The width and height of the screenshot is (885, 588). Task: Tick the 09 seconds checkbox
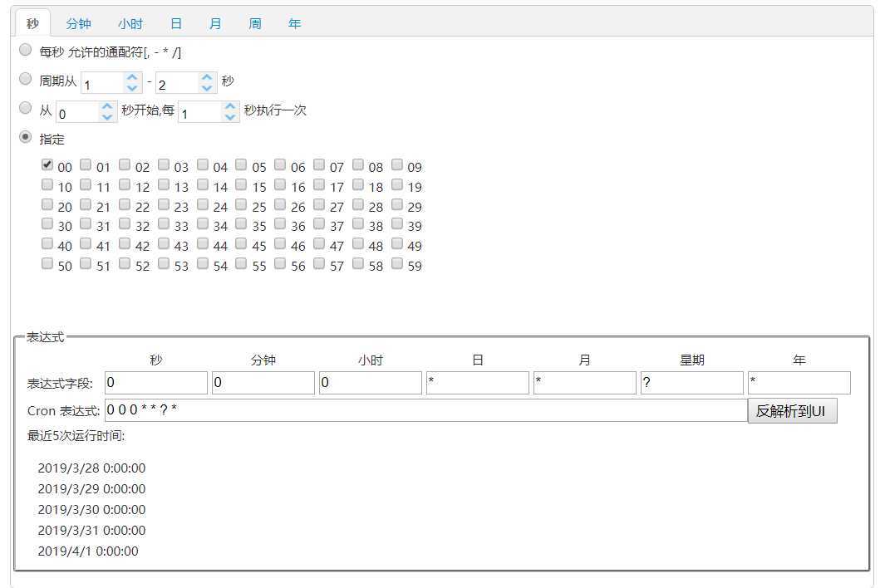397,164
